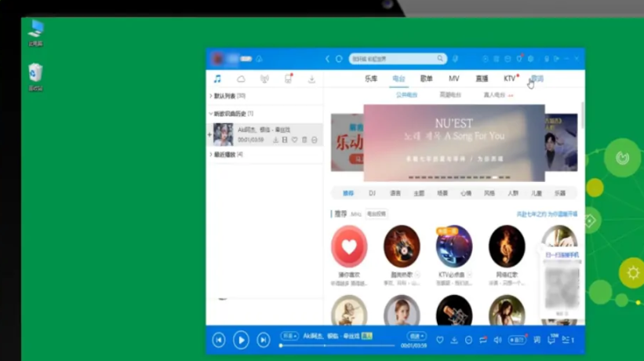
Task: Open the phone device icon with red dot
Action: [x=289, y=78]
